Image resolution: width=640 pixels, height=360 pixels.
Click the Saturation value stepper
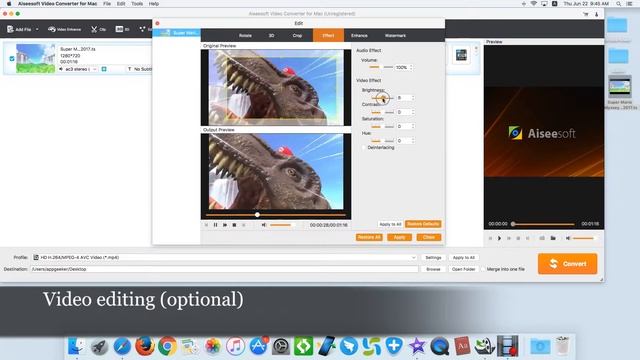coord(413,127)
